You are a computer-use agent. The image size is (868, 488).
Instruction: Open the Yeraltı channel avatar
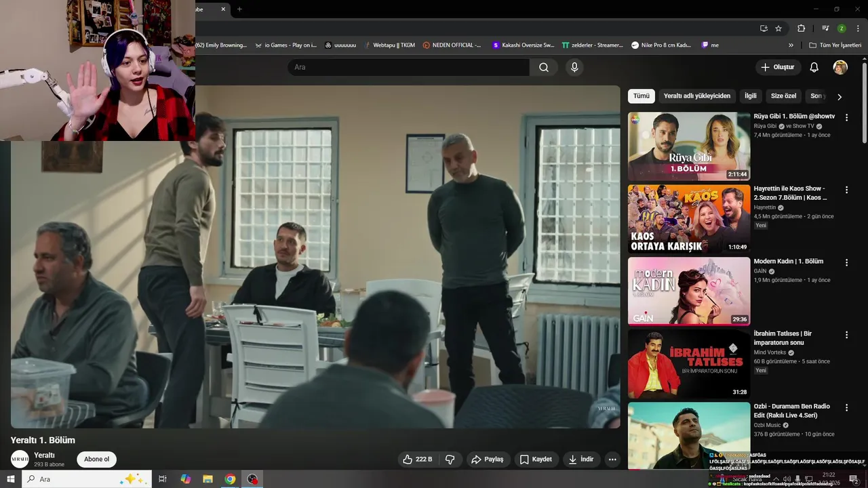pos(20,460)
